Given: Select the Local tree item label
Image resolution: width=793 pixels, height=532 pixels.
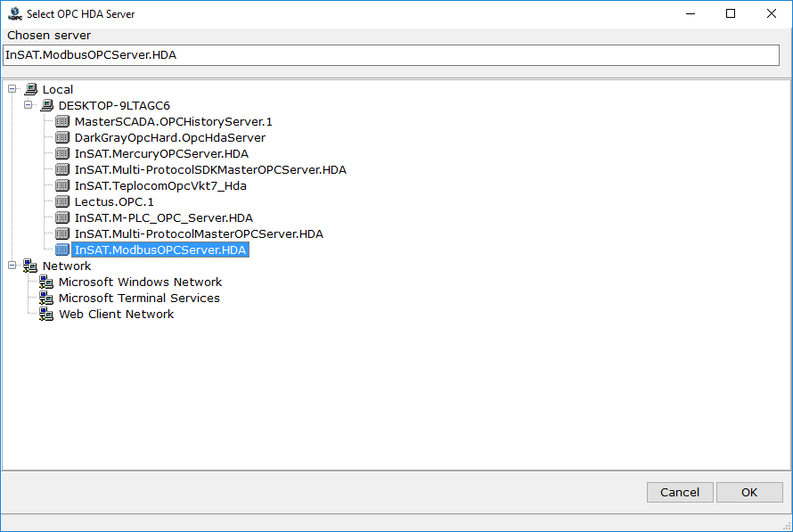Looking at the screenshot, I should [58, 89].
